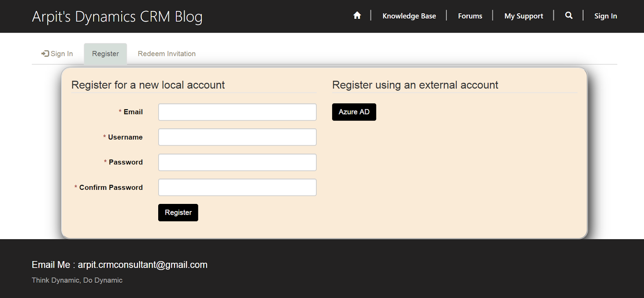Switch to the Register tab

click(x=105, y=54)
